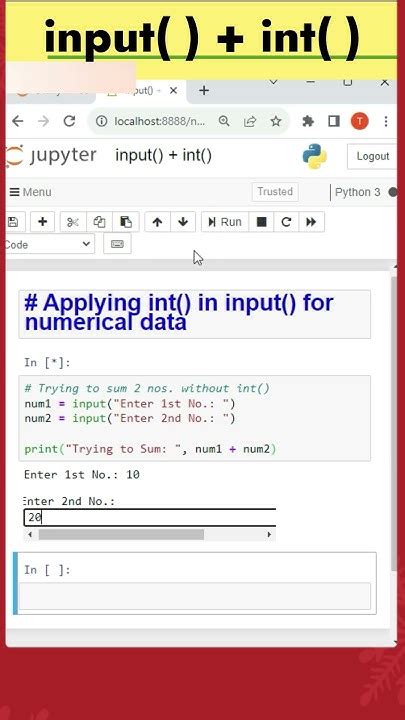
Task: Rename the notebook title input() + int()
Action: pyautogui.click(x=163, y=156)
